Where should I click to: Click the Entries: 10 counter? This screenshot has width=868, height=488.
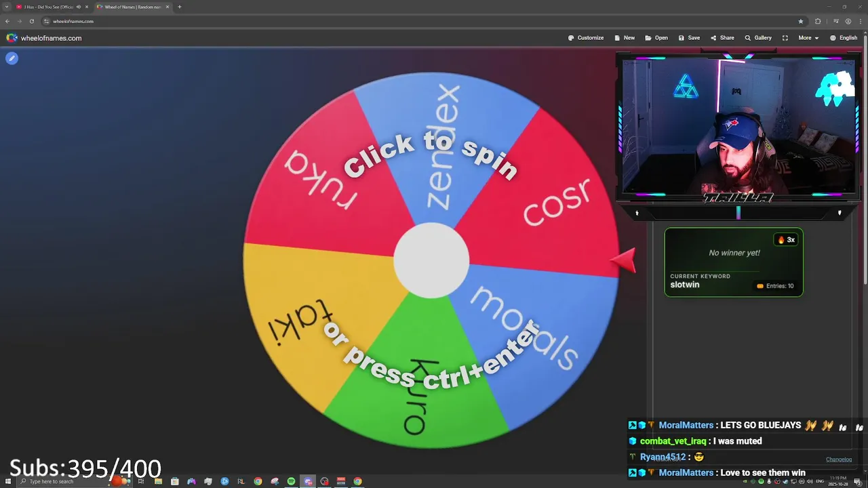(775, 286)
